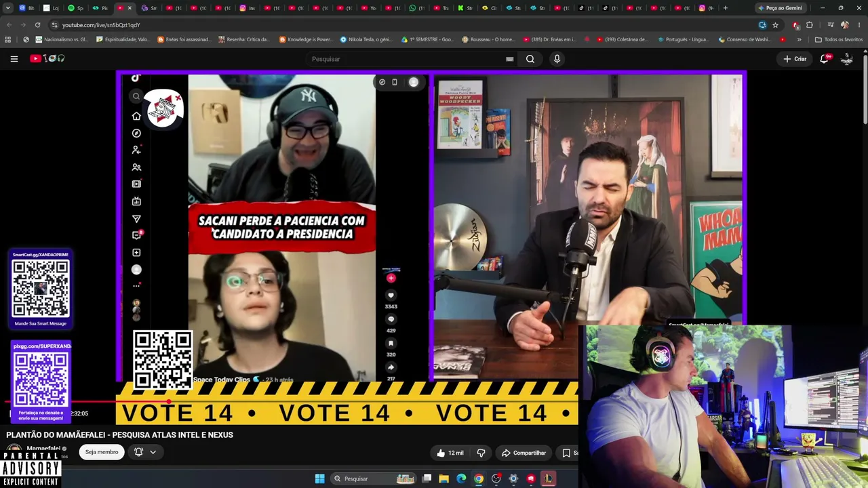The width and height of the screenshot is (868, 488).
Task: Open YouTube notifications bell in header
Action: [x=825, y=59]
